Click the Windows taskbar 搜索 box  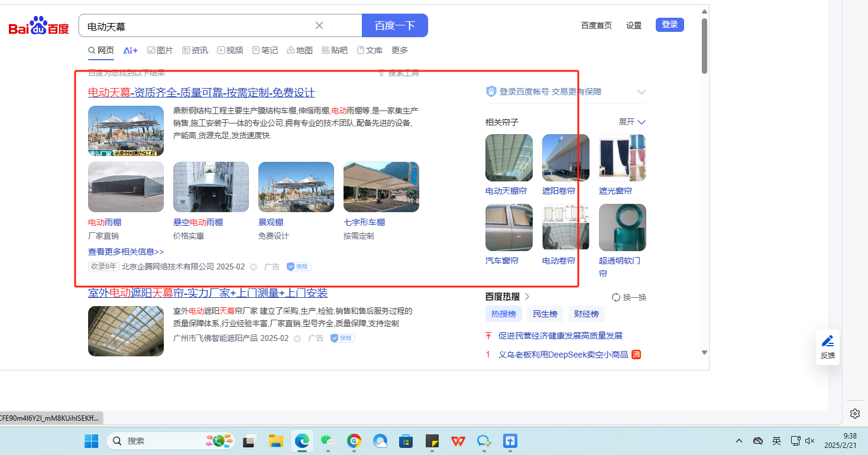pyautogui.click(x=170, y=441)
